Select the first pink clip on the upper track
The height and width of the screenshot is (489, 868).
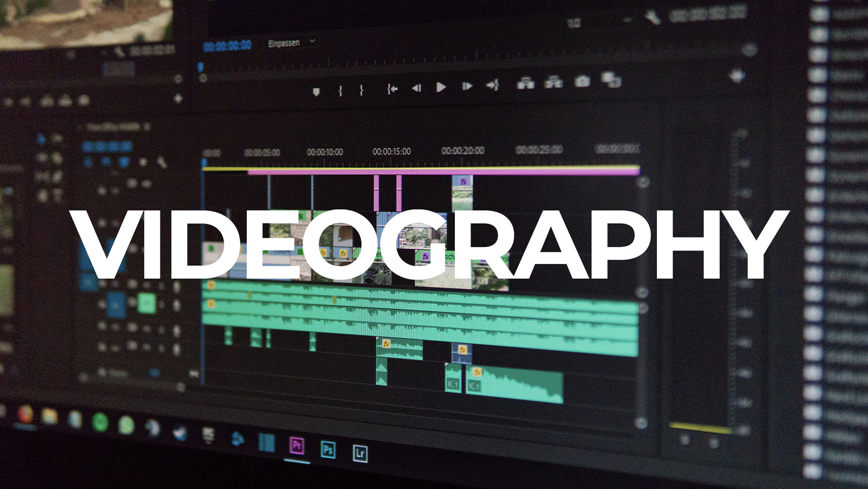(x=376, y=193)
